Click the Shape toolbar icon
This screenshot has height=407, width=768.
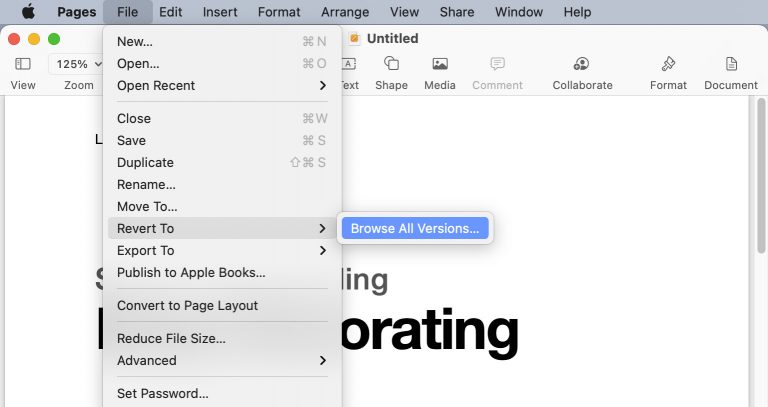[391, 64]
